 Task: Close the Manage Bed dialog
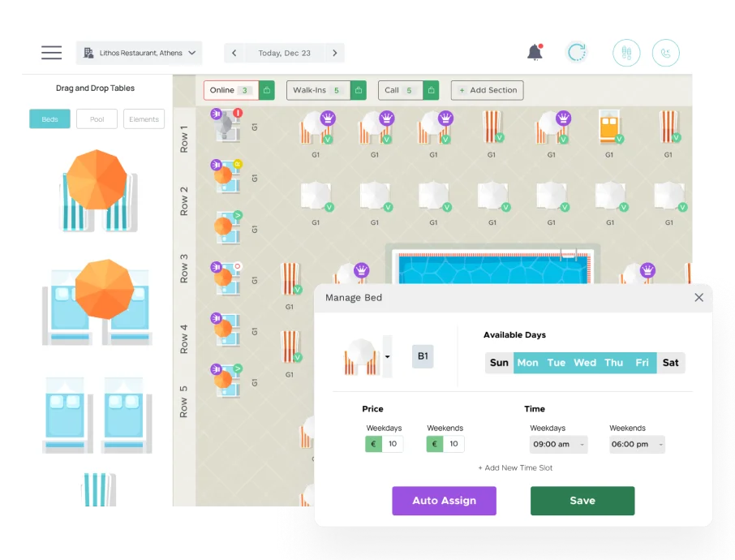[x=699, y=297]
